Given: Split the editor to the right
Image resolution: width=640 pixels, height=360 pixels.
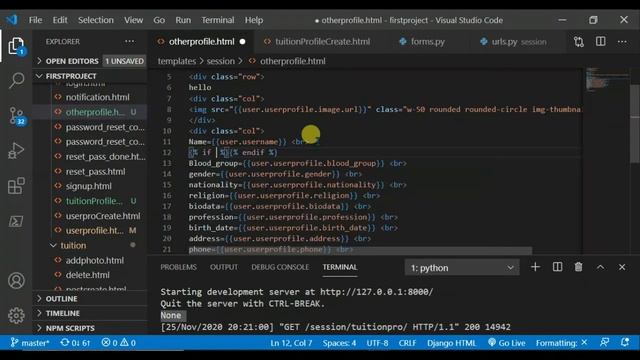Looking at the screenshot, I should tap(600, 42).
